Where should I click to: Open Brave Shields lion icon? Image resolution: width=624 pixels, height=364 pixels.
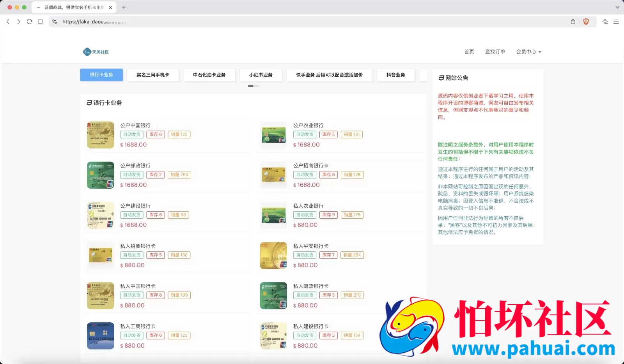586,22
